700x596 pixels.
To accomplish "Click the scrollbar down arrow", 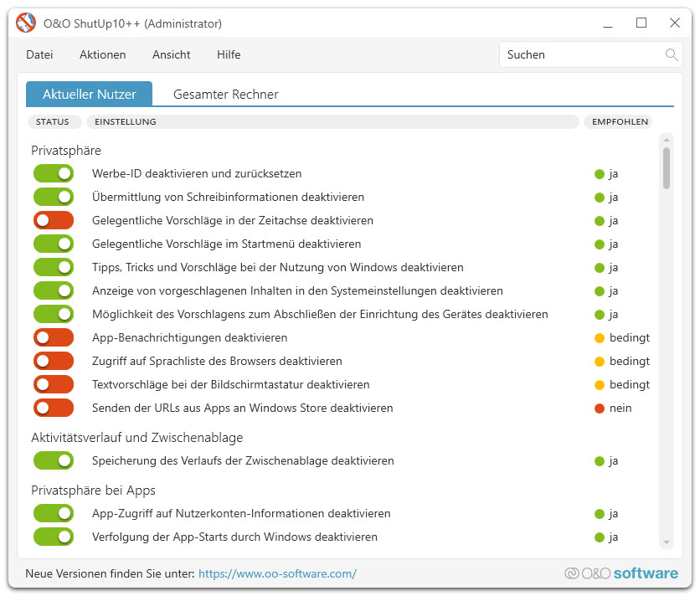I will point(666,542).
